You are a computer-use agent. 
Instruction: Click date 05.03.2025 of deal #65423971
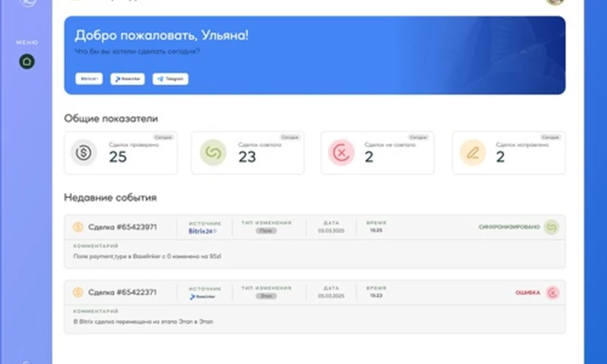point(331,231)
